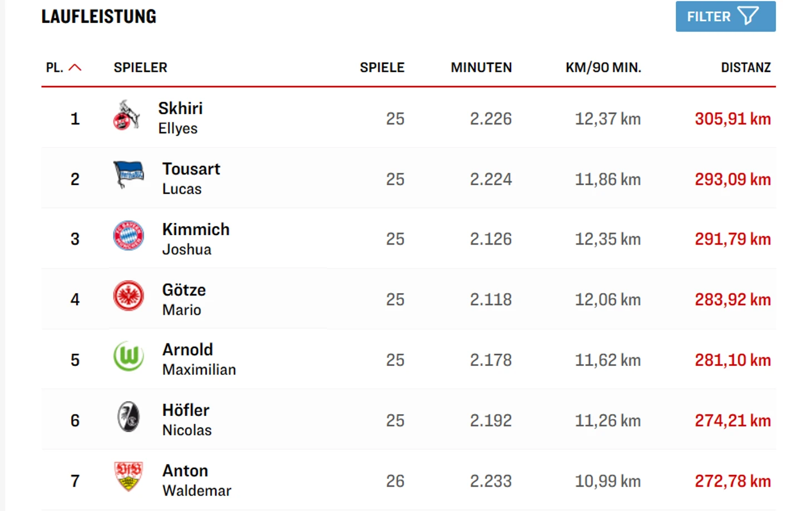812x511 pixels.
Task: Click the VfL Wolfsburg logo
Action: click(128, 356)
